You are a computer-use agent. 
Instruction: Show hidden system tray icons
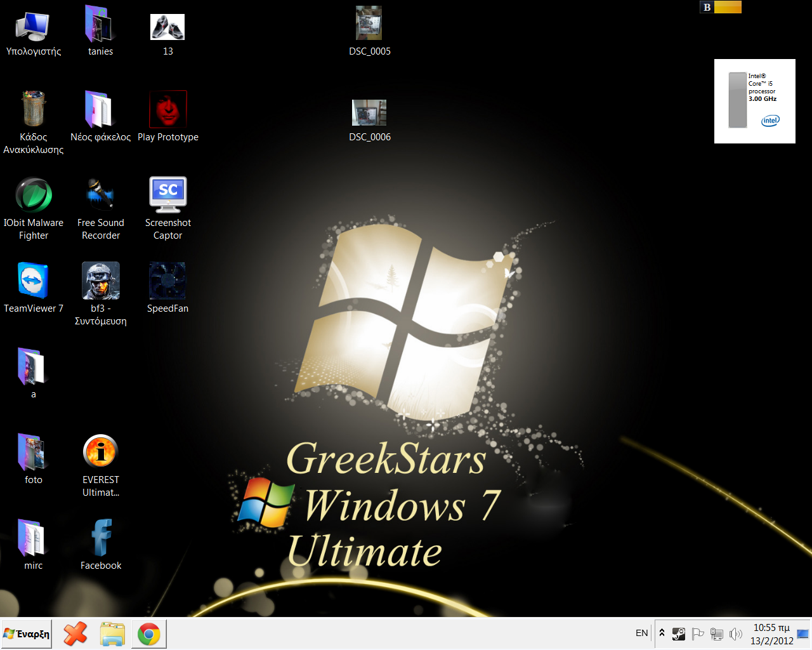662,633
